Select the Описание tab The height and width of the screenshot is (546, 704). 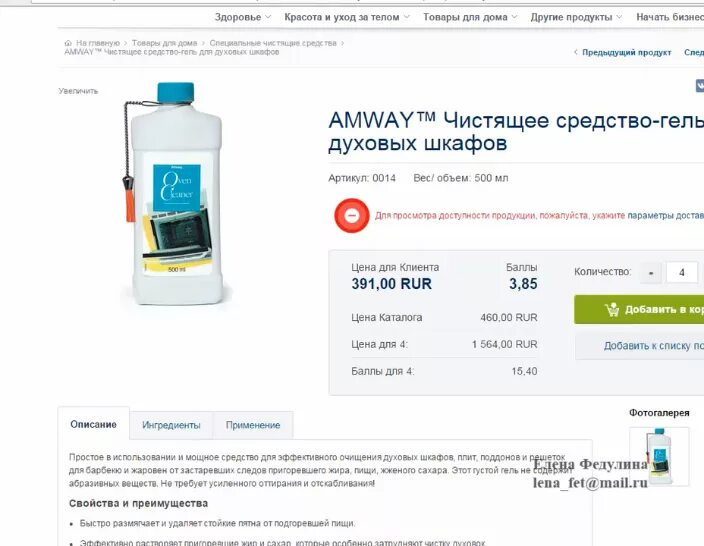point(93,424)
